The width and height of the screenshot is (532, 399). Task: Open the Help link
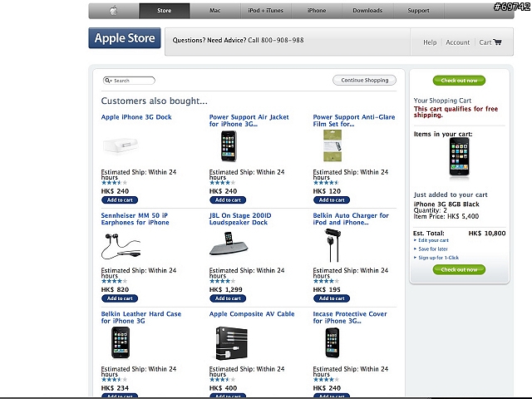430,42
